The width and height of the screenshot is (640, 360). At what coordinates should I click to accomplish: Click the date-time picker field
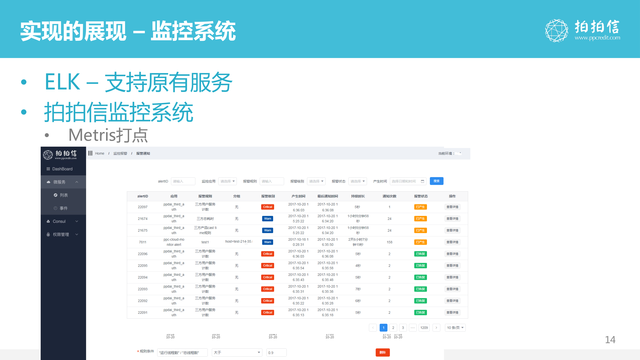click(x=408, y=181)
